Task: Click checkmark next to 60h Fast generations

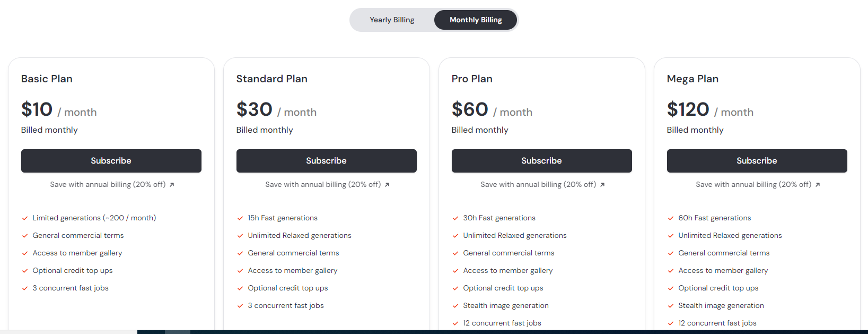Action: pos(671,218)
